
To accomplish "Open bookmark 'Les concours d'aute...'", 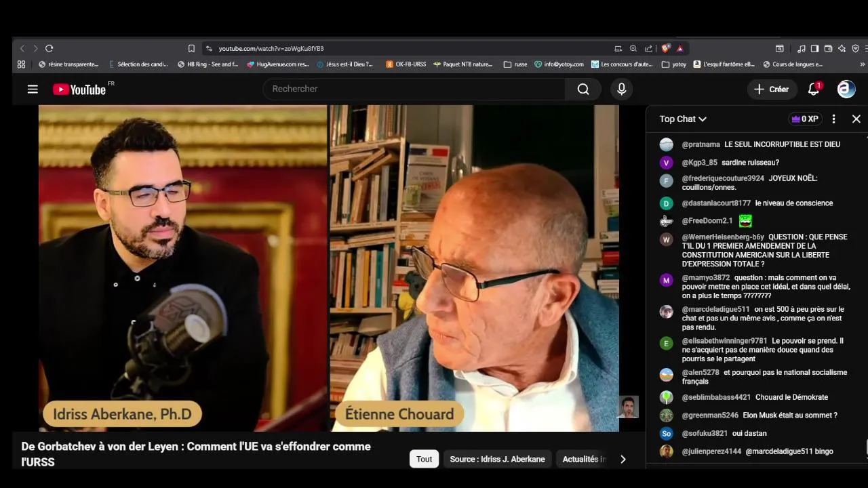I will pyautogui.click(x=622, y=64).
